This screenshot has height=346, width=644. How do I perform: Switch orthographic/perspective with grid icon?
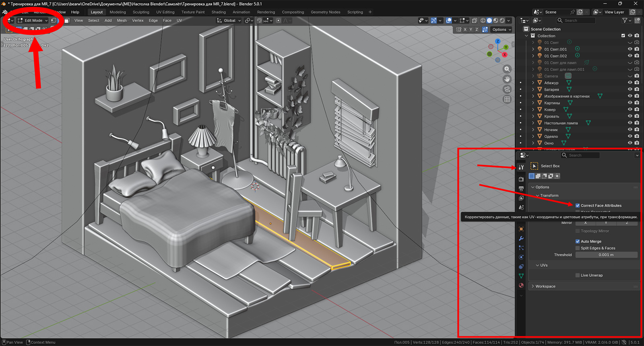pyautogui.click(x=507, y=99)
